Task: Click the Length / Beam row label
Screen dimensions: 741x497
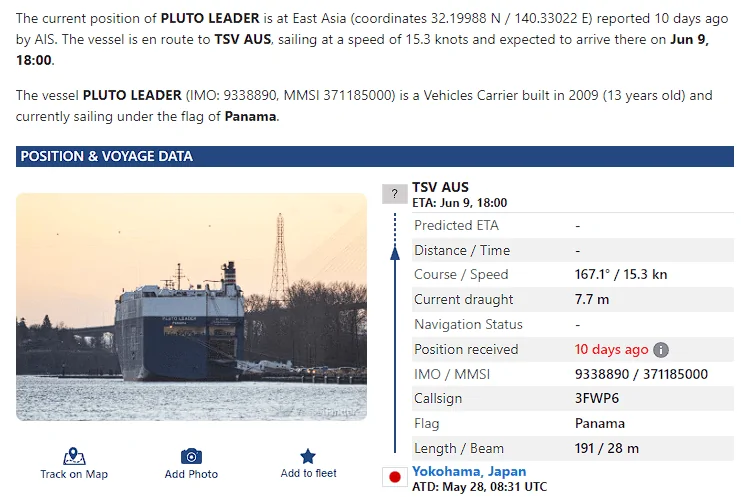Action: point(459,448)
